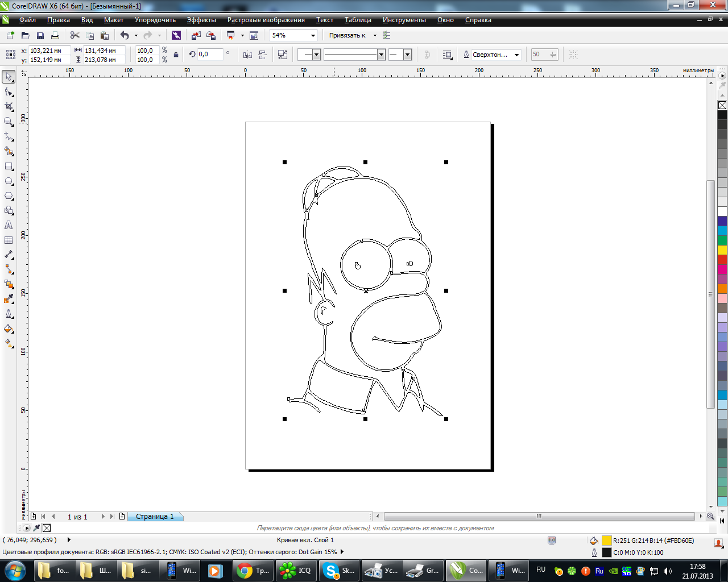Print the document
Image resolution: width=728 pixels, height=582 pixels.
click(55, 35)
